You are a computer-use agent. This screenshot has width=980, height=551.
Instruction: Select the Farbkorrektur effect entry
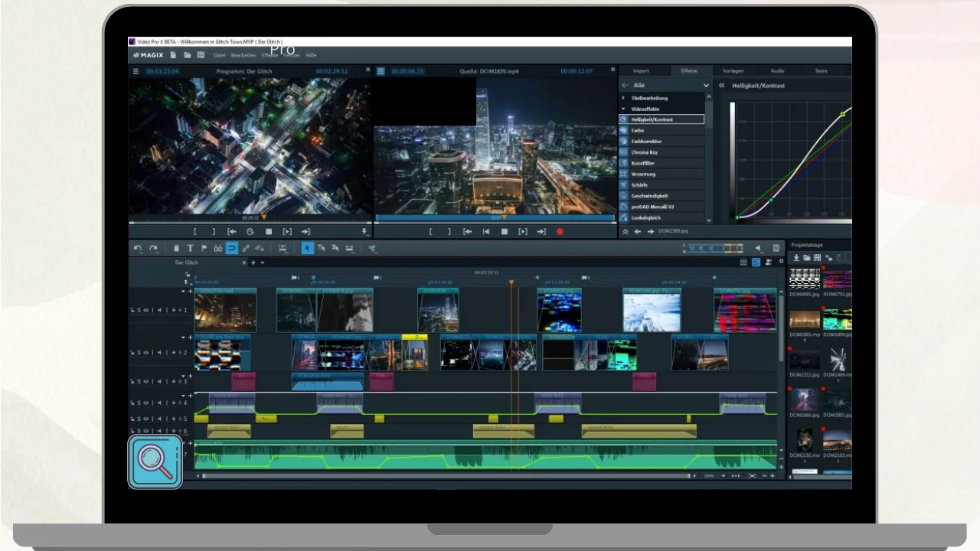(646, 142)
